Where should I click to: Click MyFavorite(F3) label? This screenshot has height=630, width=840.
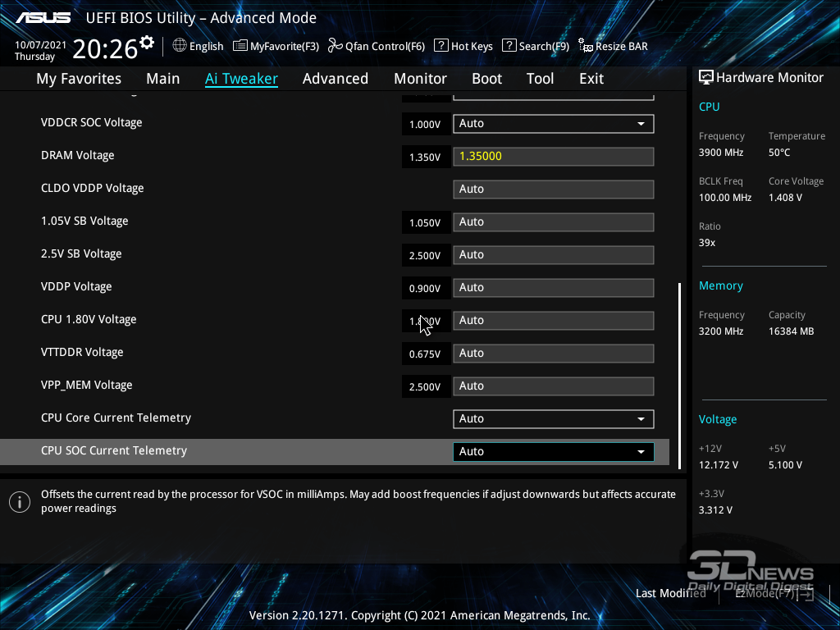285,47
